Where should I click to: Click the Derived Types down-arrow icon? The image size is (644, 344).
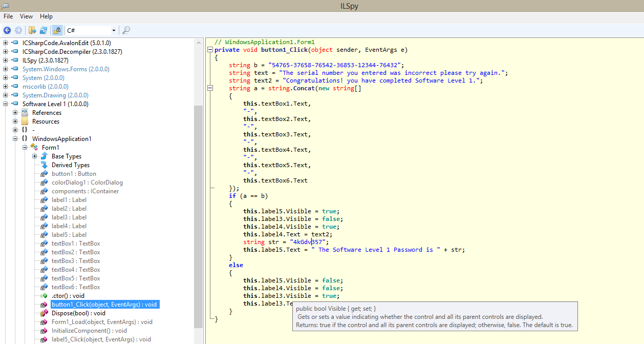[x=44, y=165]
